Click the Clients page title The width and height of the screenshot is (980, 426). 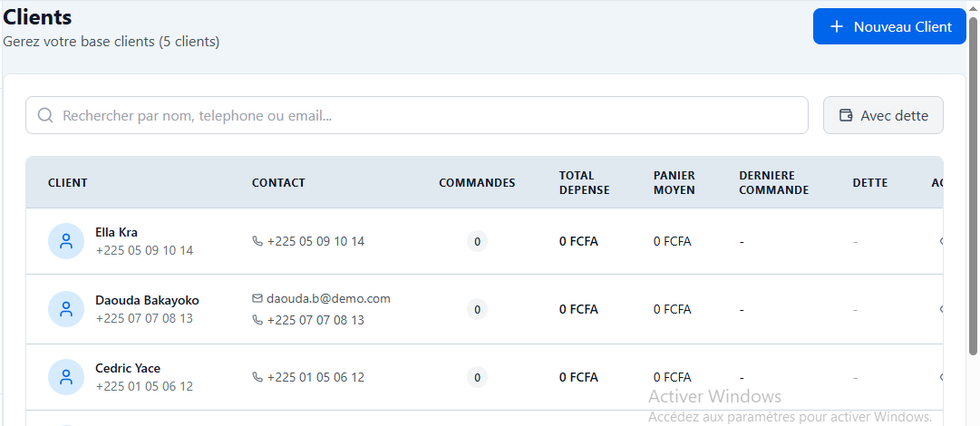coord(37,17)
